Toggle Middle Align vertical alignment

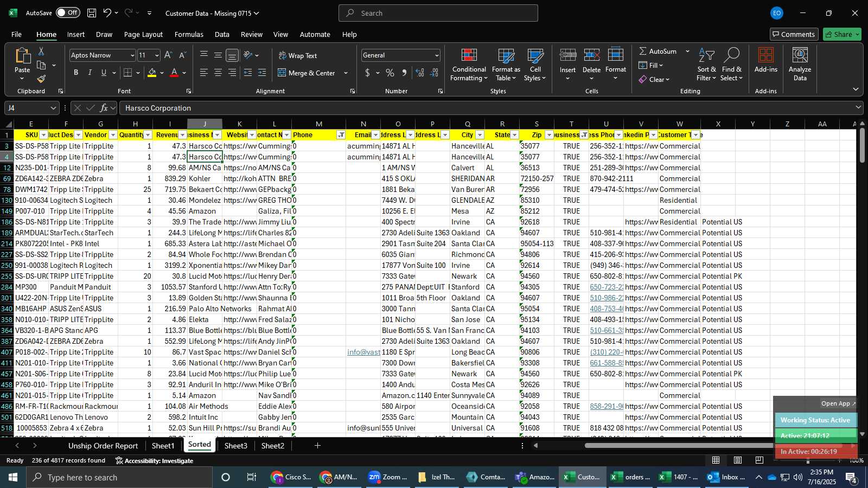tap(218, 55)
